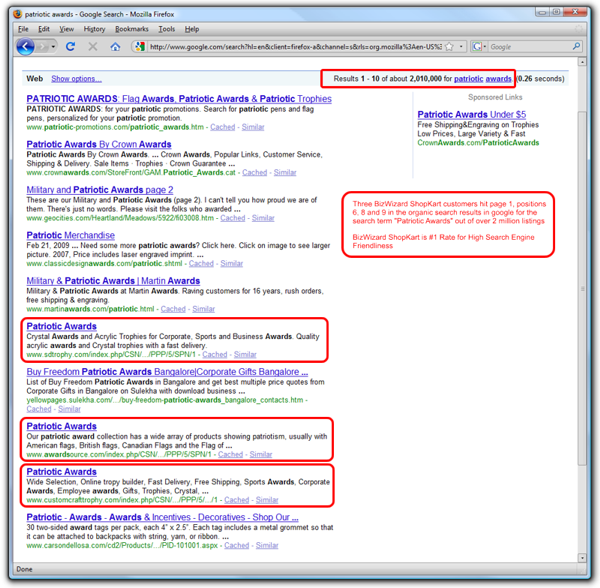This screenshot has height=588, width=600.
Task: Open the History menu
Action: point(94,29)
